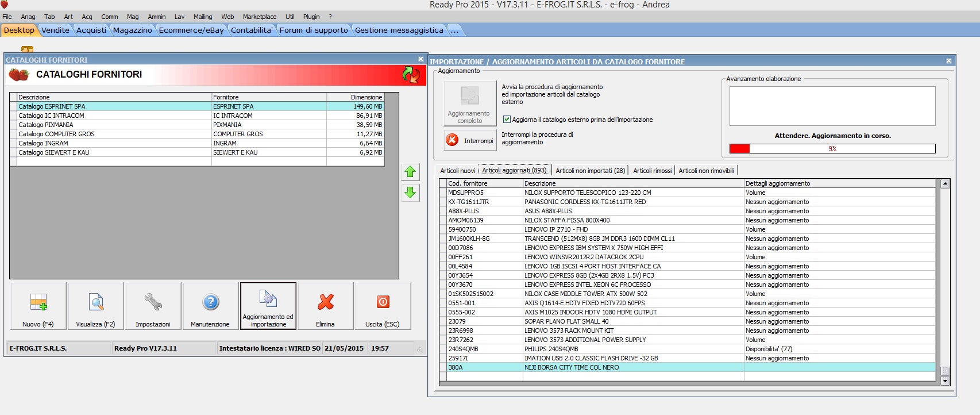Open Impostazioni wrench settings
The height and width of the screenshot is (415, 980).
(x=153, y=306)
